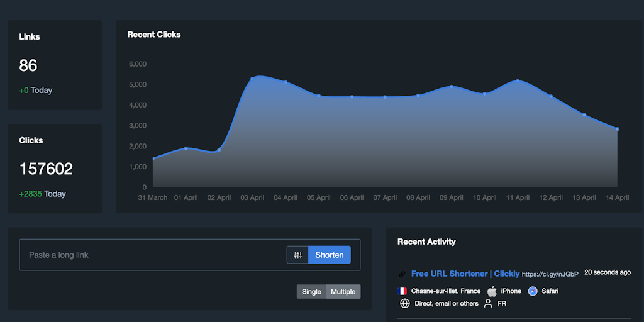Click the globe referrer icon
Image resolution: width=644 pixels, height=322 pixels.
(405, 304)
